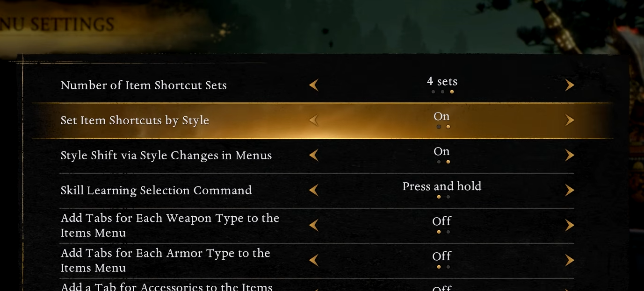This screenshot has height=291, width=644.
Task: Click the page dots under "4 sets"
Action: point(442,92)
